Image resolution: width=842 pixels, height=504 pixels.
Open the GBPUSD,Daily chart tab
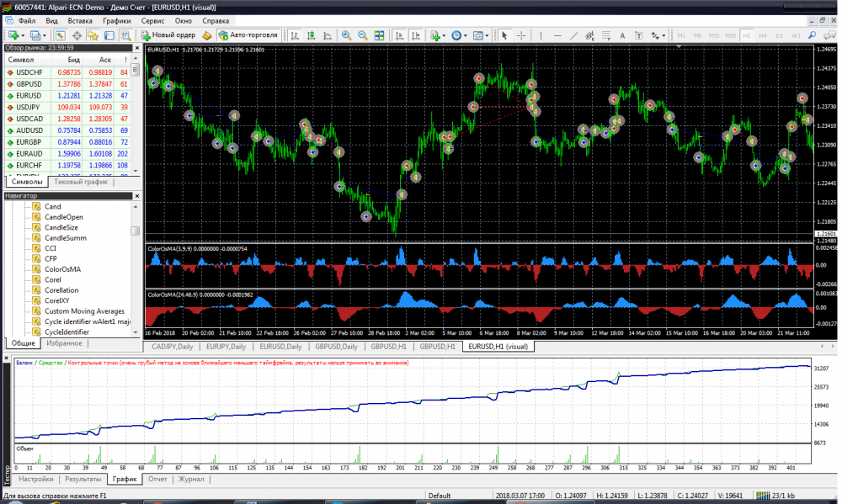point(337,346)
